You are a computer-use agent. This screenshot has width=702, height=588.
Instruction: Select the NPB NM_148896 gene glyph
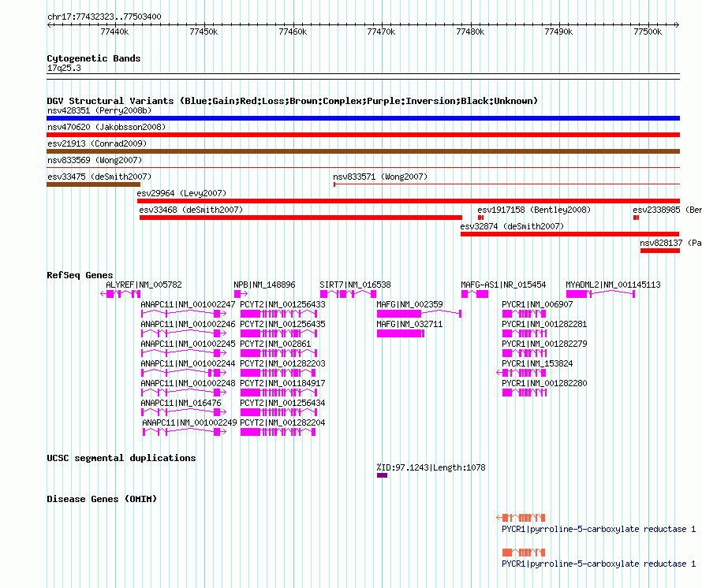coord(241,293)
